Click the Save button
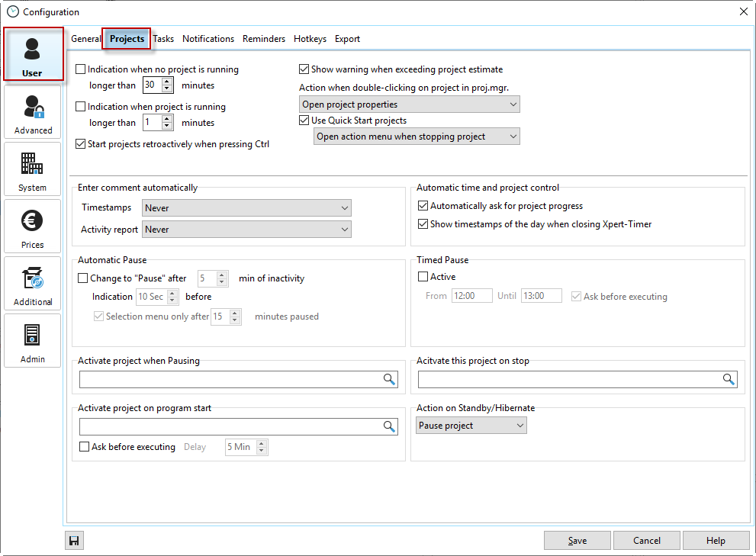This screenshot has width=756, height=556. click(x=577, y=541)
